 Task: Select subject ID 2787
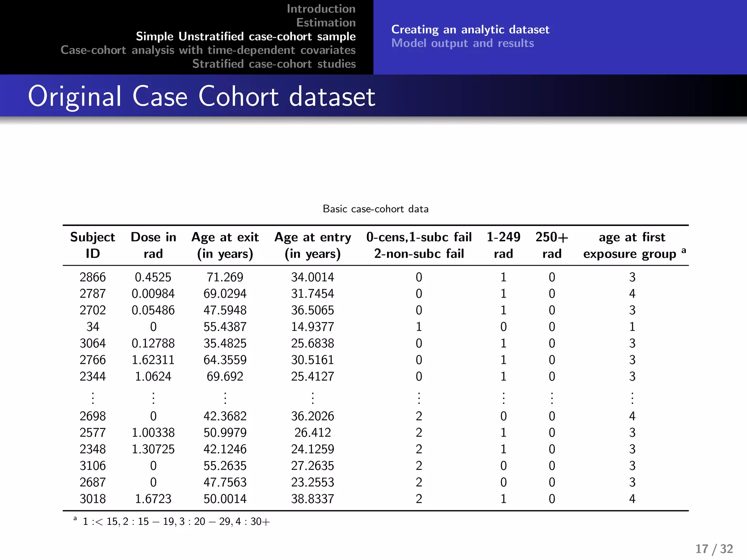click(x=93, y=294)
